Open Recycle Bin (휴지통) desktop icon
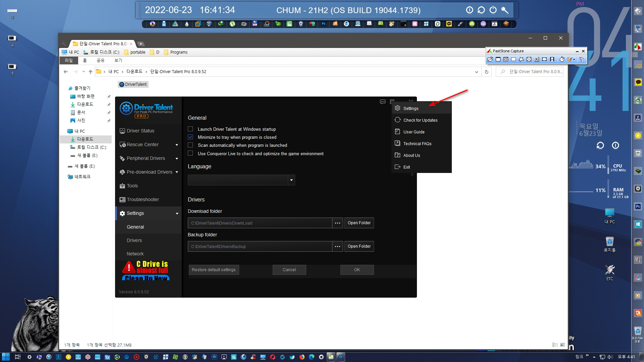644x362 pixels. pos(609,244)
